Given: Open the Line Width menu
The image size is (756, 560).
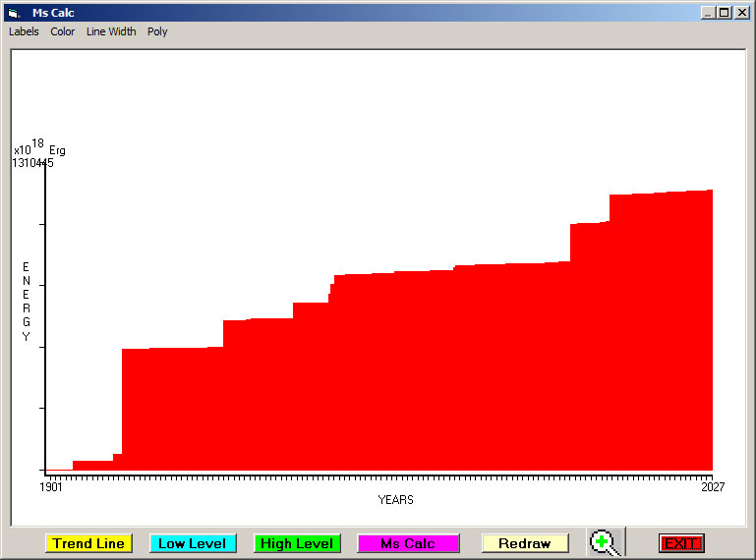Looking at the screenshot, I should pyautogui.click(x=111, y=31).
